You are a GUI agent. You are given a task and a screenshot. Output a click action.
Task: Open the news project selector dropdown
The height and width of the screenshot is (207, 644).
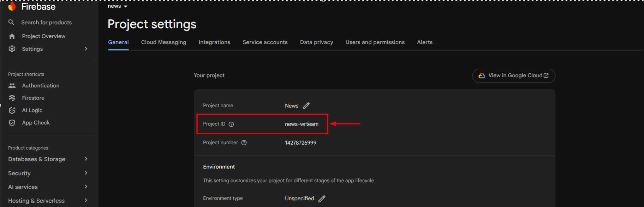118,6
